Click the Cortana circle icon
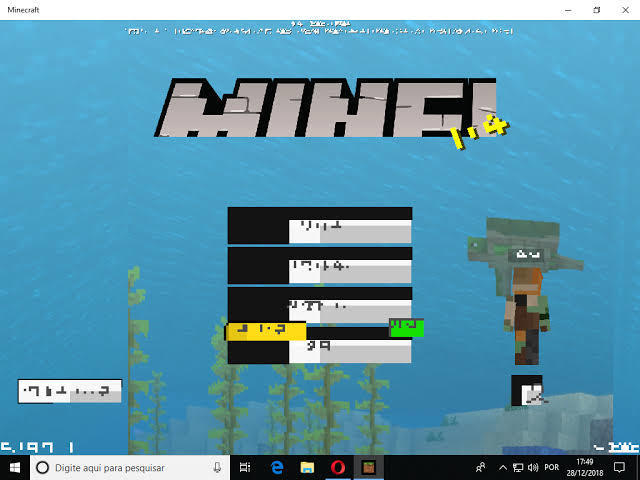Image resolution: width=640 pixels, height=480 pixels. (x=42, y=467)
